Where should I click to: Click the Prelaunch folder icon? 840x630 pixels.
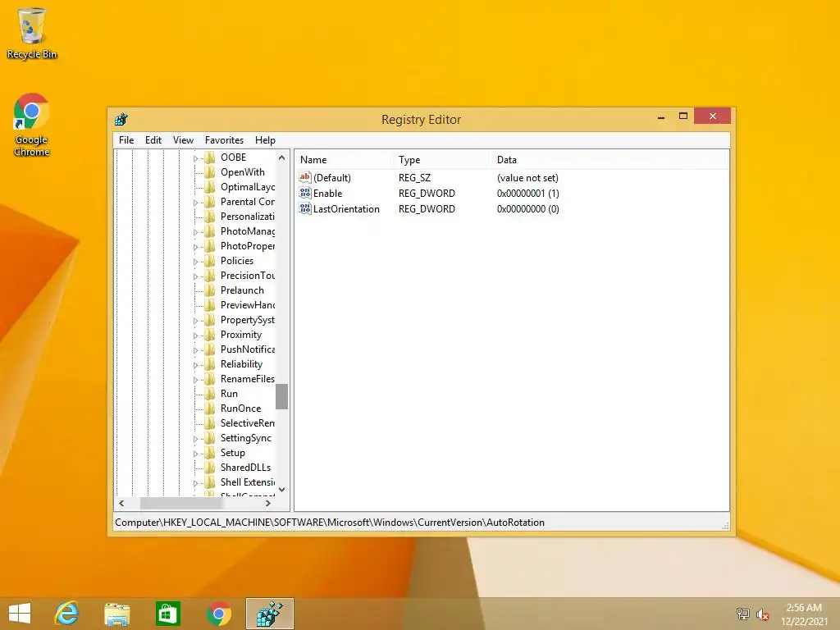(x=210, y=290)
